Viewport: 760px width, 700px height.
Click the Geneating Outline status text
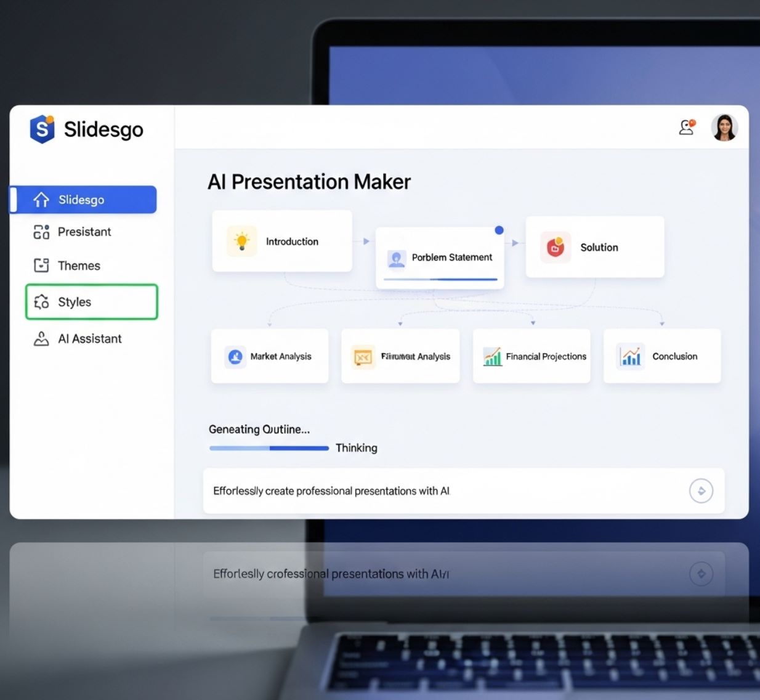(259, 429)
